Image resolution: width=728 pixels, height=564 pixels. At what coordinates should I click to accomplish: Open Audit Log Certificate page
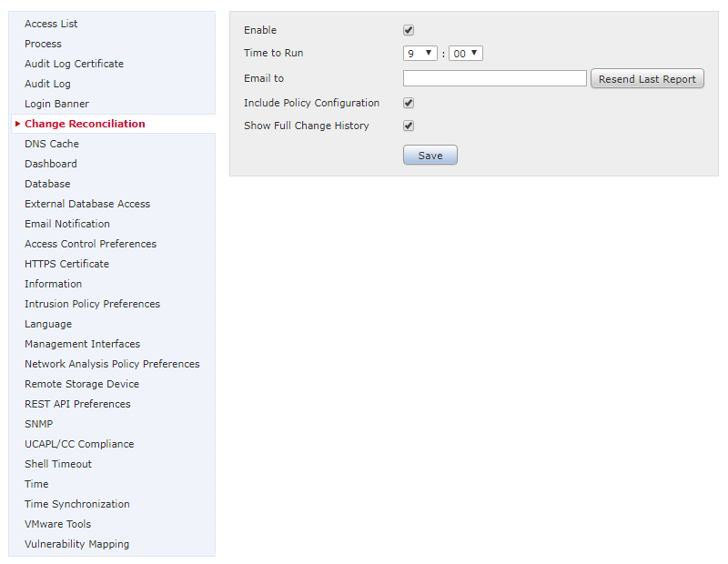pyautogui.click(x=75, y=64)
